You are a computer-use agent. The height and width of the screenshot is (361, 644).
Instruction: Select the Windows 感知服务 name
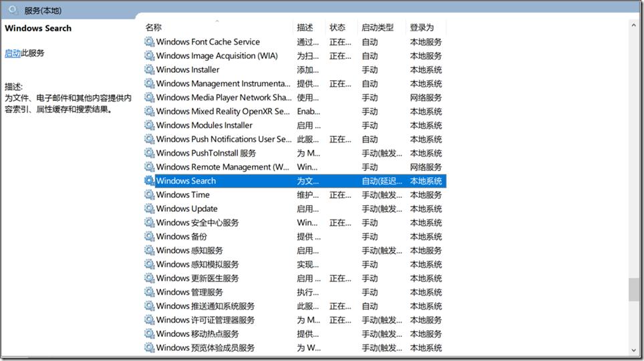[189, 250]
